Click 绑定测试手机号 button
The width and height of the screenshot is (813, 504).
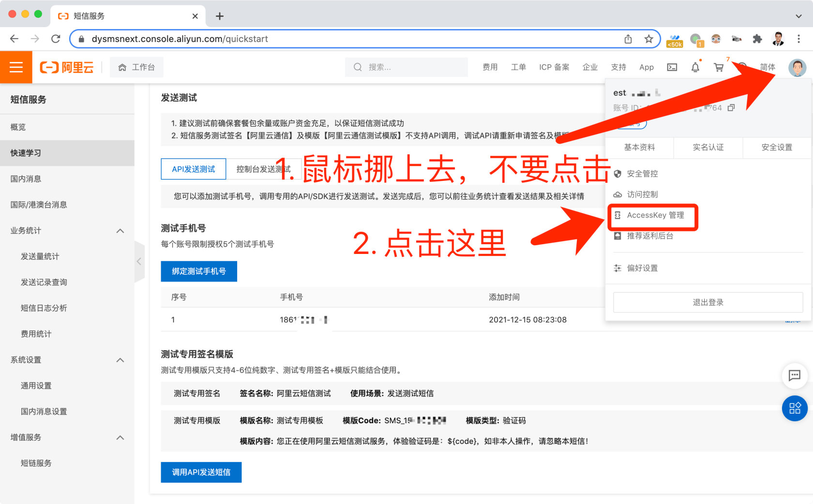(199, 271)
